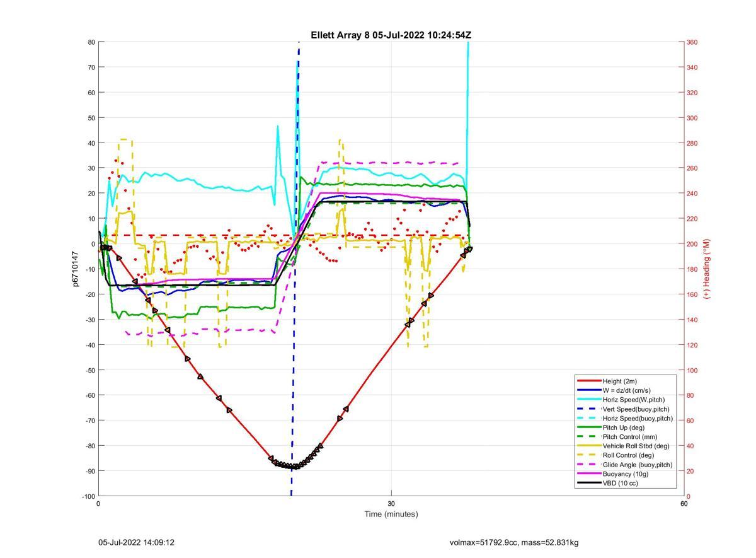
Task: Click the 'Vehicle Roll Stbd (deg)' legend entry
Action: coord(636,446)
